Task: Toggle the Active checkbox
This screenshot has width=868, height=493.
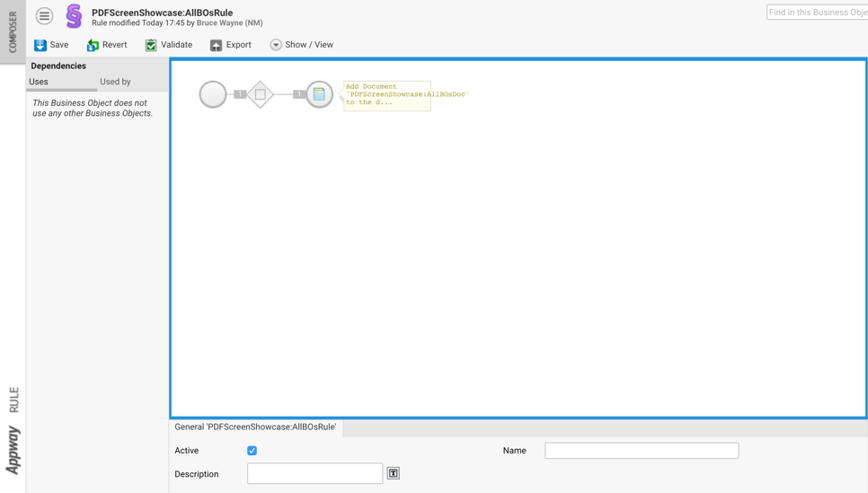Action: pyautogui.click(x=252, y=451)
